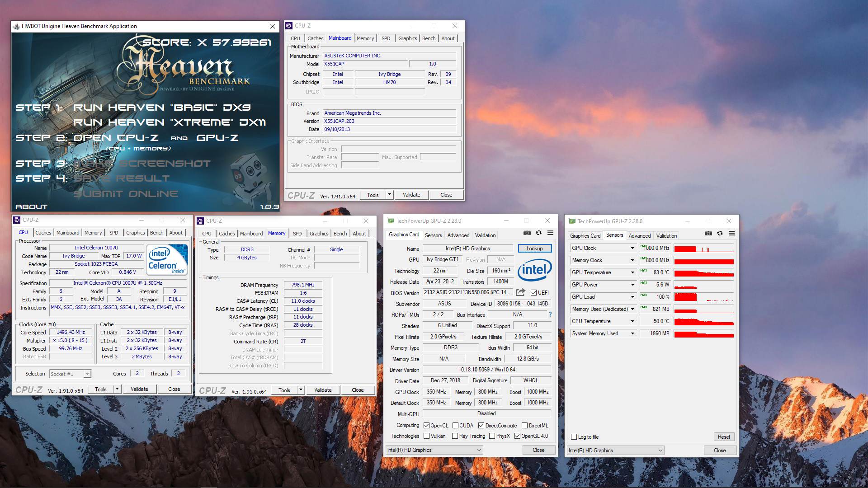
Task: Expand the GPU Load sensor dropdown
Action: (x=632, y=297)
